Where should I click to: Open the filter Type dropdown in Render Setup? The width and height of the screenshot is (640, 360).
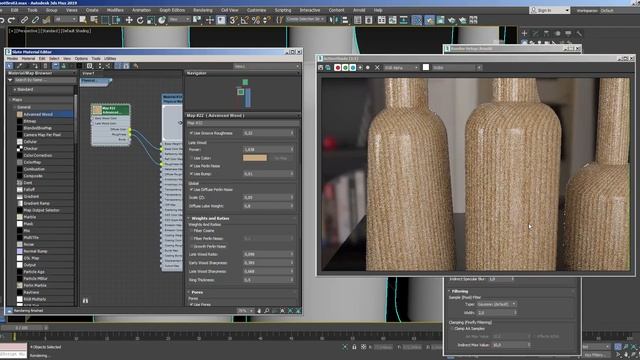497,304
